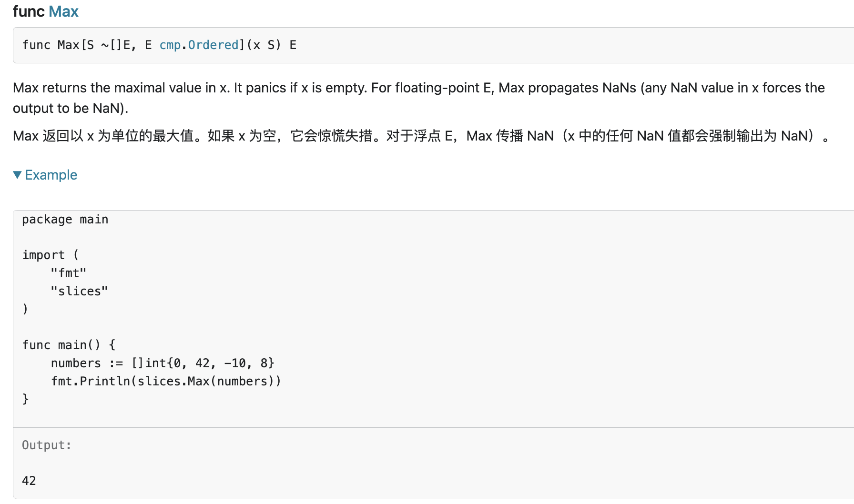Click the closing brace of main function
Image resolution: width=854 pixels, height=504 pixels.
pyautogui.click(x=26, y=399)
